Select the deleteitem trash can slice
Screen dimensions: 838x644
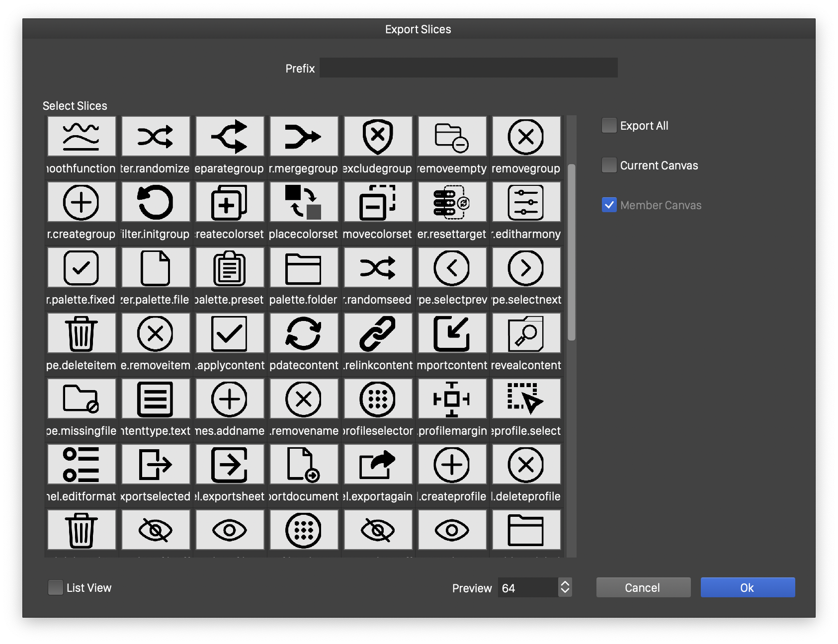(x=81, y=333)
